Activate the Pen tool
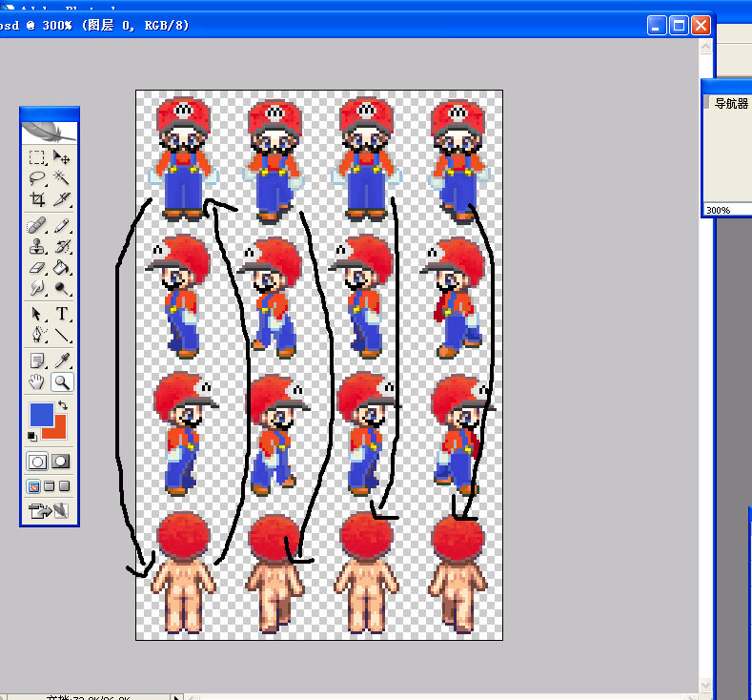This screenshot has width=752, height=700. 37,334
